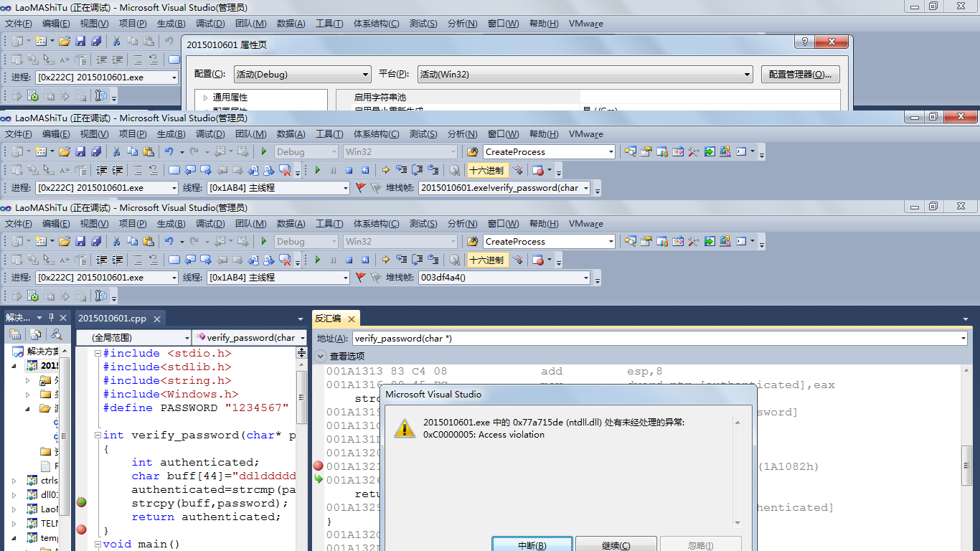
Task: Step Over icon in lowest window's debug toolbar
Action: pos(417,260)
